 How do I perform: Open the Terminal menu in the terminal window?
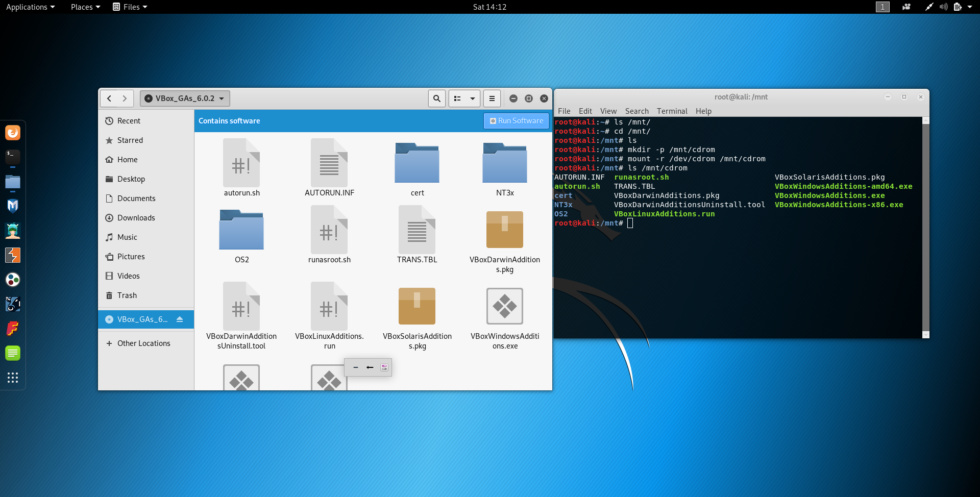[x=672, y=111]
